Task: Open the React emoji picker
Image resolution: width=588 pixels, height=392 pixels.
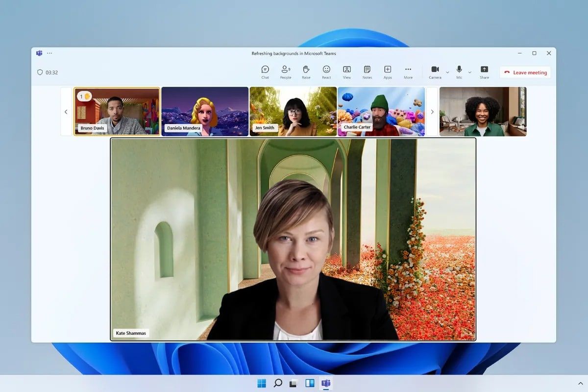Action: coord(326,72)
